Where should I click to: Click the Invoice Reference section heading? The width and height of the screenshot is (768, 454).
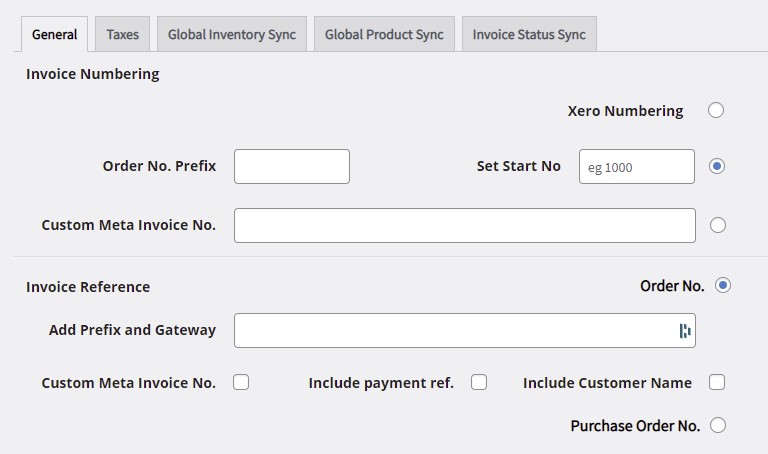pyautogui.click(x=88, y=287)
